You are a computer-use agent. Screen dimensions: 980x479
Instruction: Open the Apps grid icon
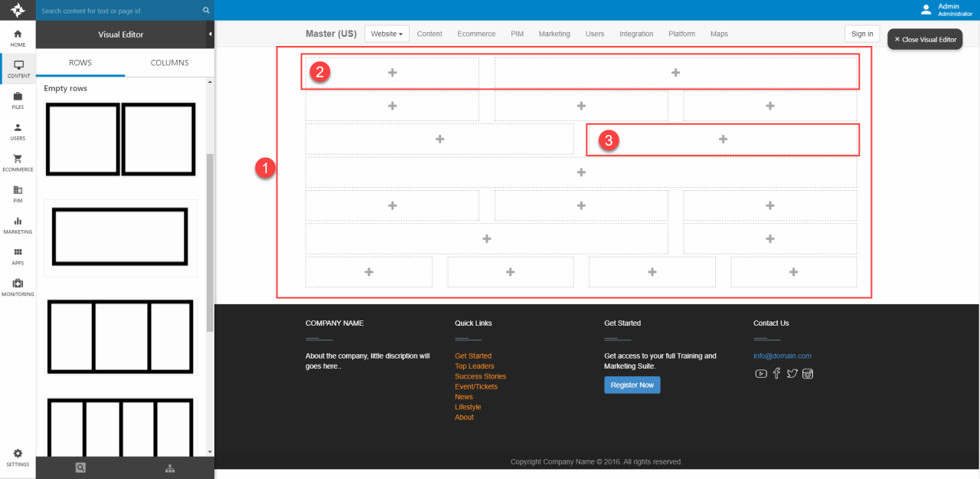[x=18, y=256]
